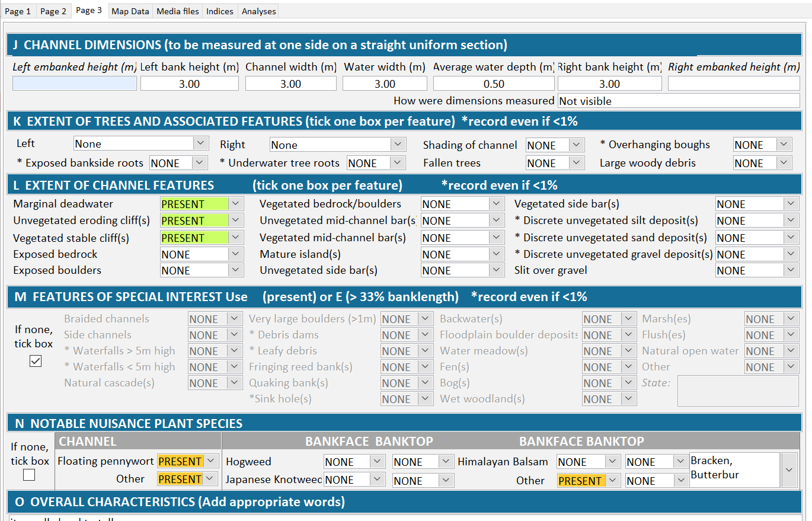Open the Backwater(s) dropdown
This screenshot has height=521, width=812.
click(x=609, y=319)
